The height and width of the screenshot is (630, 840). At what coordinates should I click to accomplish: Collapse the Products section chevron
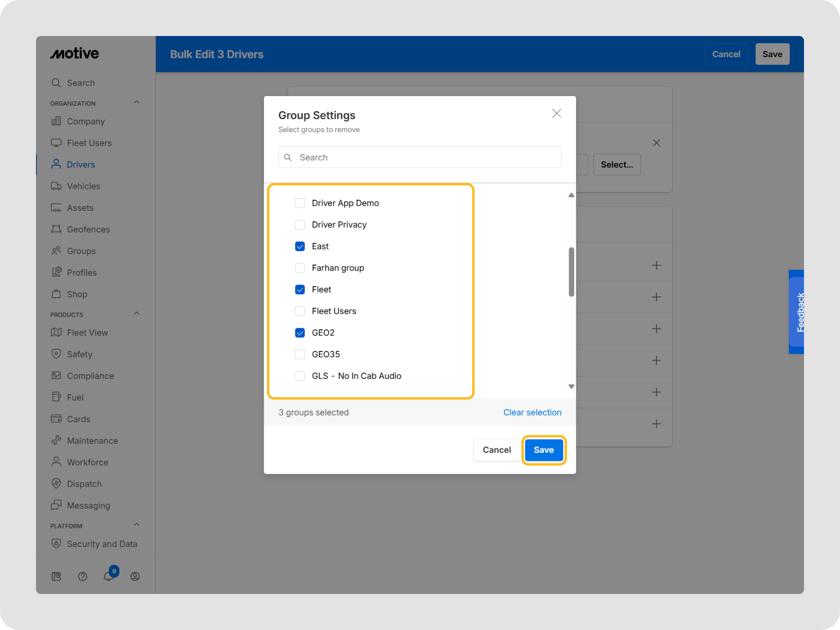pyautogui.click(x=137, y=314)
